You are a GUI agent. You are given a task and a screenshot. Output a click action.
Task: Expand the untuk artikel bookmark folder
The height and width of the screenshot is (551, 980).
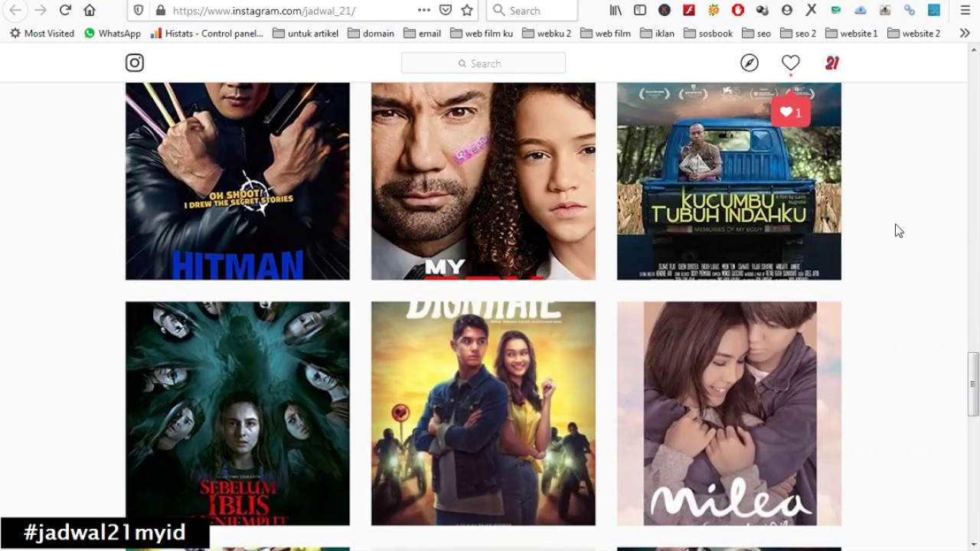[x=305, y=33]
